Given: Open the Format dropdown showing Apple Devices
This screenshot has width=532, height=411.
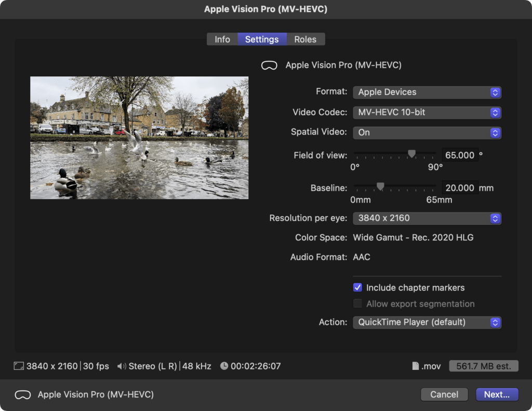Looking at the screenshot, I should [x=427, y=92].
